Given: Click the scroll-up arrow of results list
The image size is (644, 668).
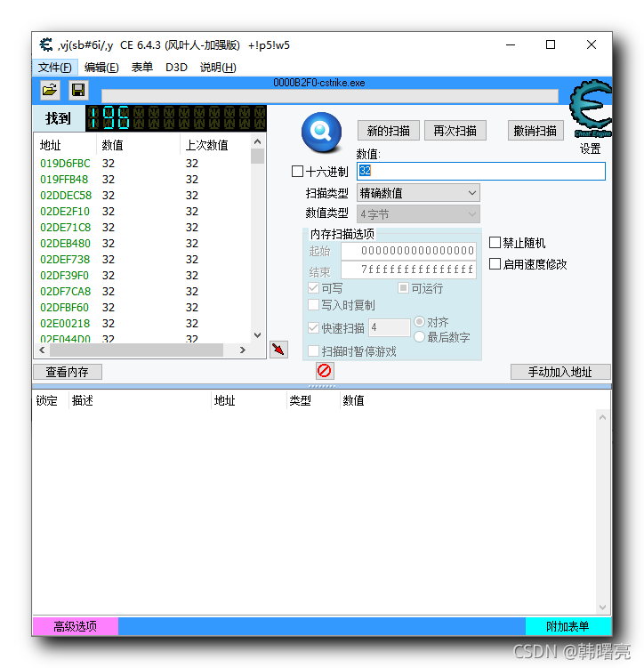Looking at the screenshot, I should click(257, 141).
